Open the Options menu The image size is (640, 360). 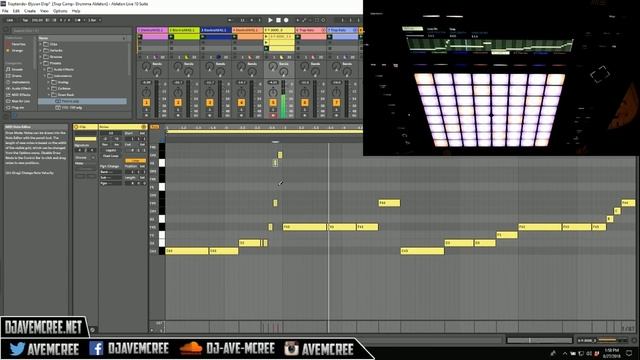[60, 11]
